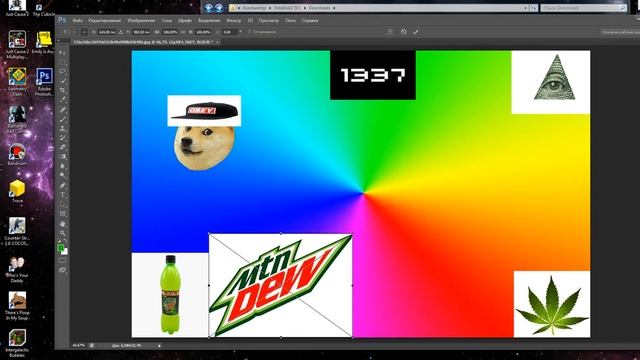
Task: Open the Слои menu
Action: [x=167, y=20]
